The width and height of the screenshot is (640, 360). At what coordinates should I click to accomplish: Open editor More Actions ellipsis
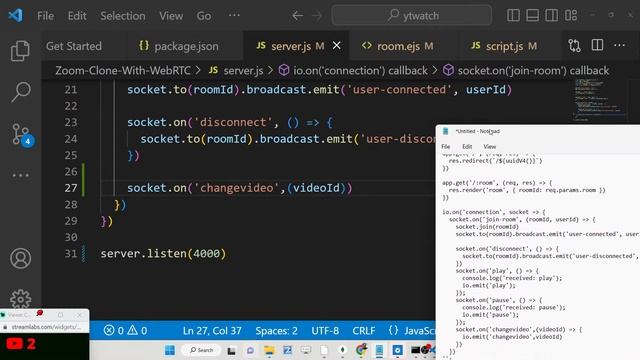pyautogui.click(x=620, y=45)
